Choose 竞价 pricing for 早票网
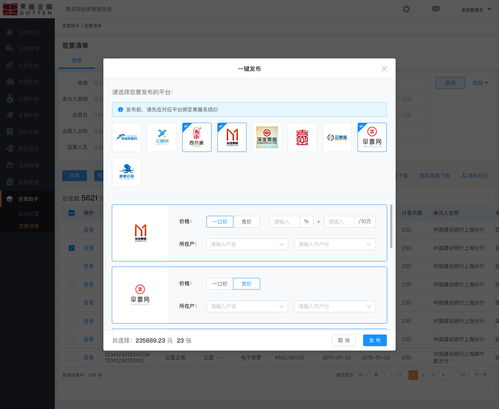Screen dimensions: 499x409 click(246, 284)
